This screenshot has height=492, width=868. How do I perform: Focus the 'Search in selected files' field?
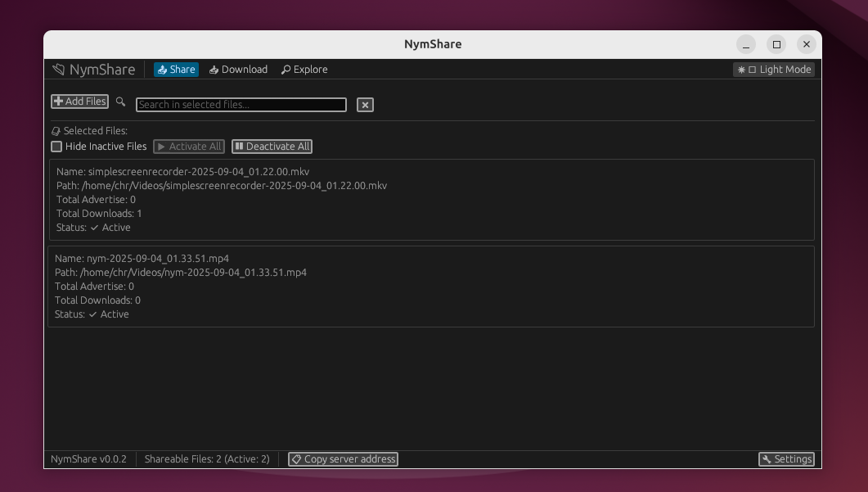point(241,105)
